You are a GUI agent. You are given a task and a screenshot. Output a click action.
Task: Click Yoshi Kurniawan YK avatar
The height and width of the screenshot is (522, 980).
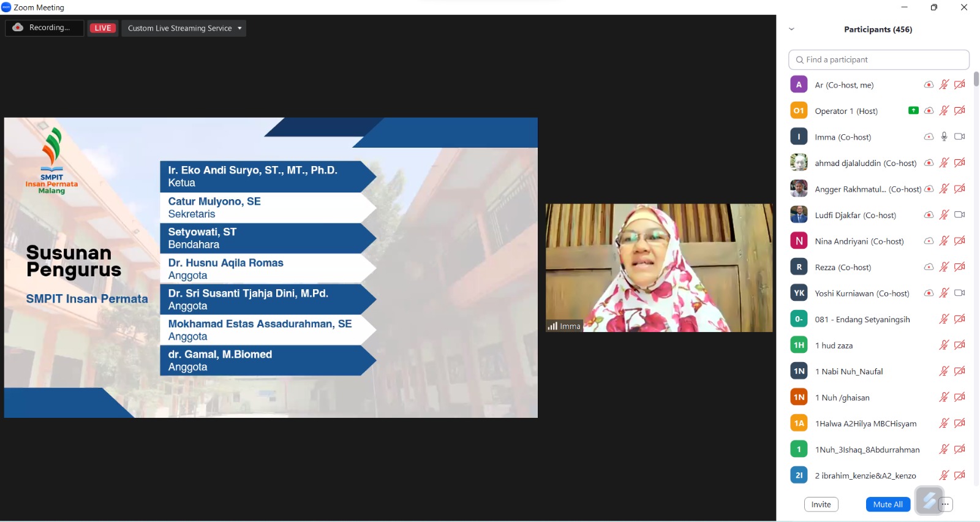pos(799,293)
